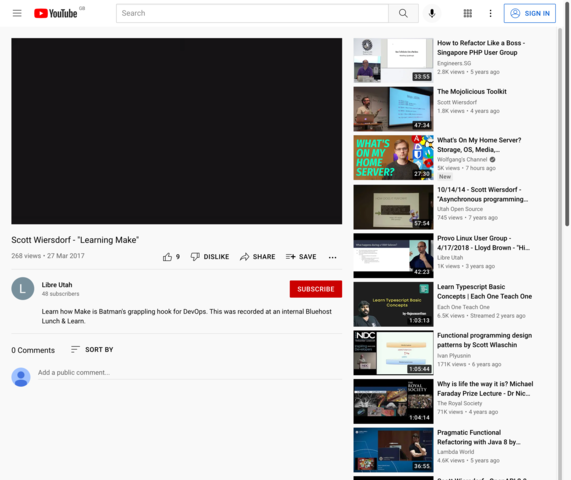Click the Libre Utah channel avatar

pos(23,289)
